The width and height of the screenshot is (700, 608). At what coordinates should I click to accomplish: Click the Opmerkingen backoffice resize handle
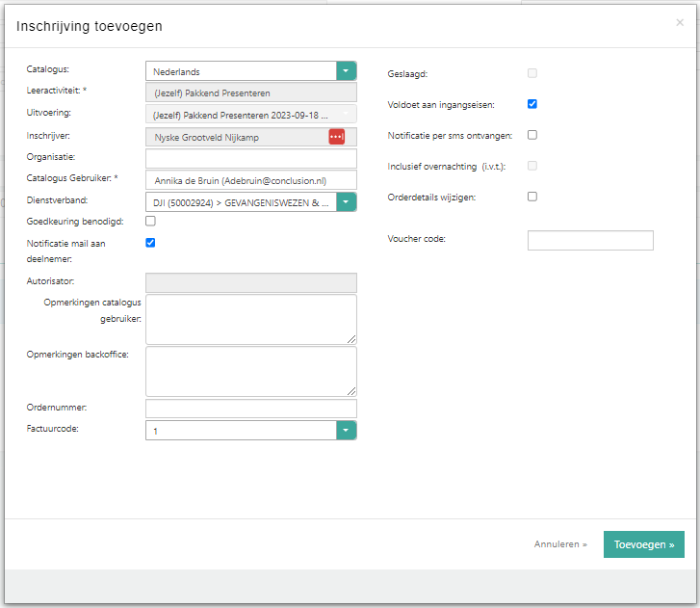point(351,391)
